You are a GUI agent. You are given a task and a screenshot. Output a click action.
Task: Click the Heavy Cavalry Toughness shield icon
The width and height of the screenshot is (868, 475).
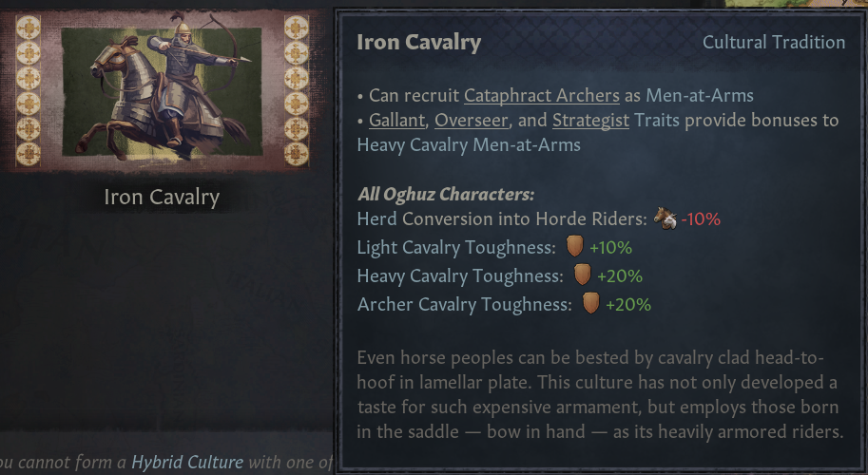point(583,275)
